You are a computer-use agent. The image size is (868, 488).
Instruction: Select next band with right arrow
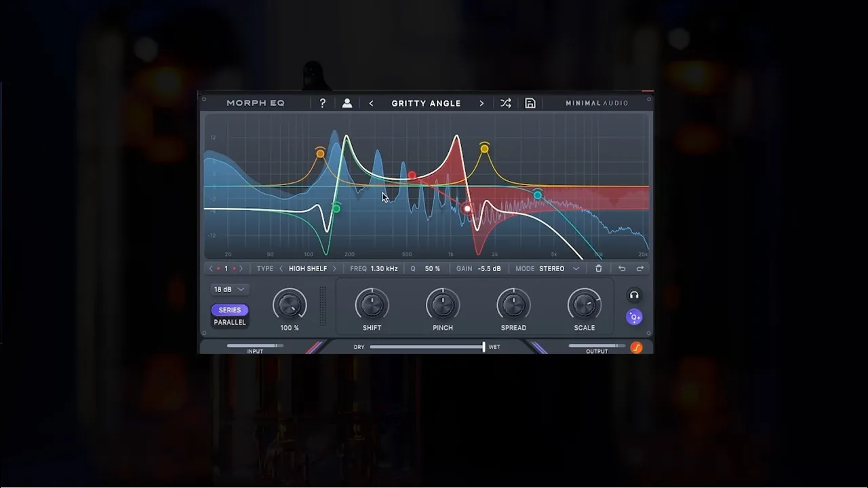tap(241, 268)
